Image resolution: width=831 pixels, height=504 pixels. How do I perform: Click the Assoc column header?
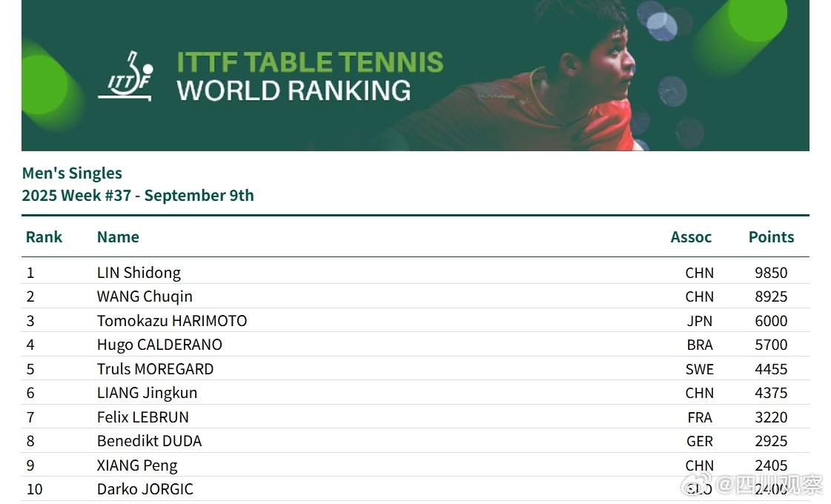tap(691, 237)
